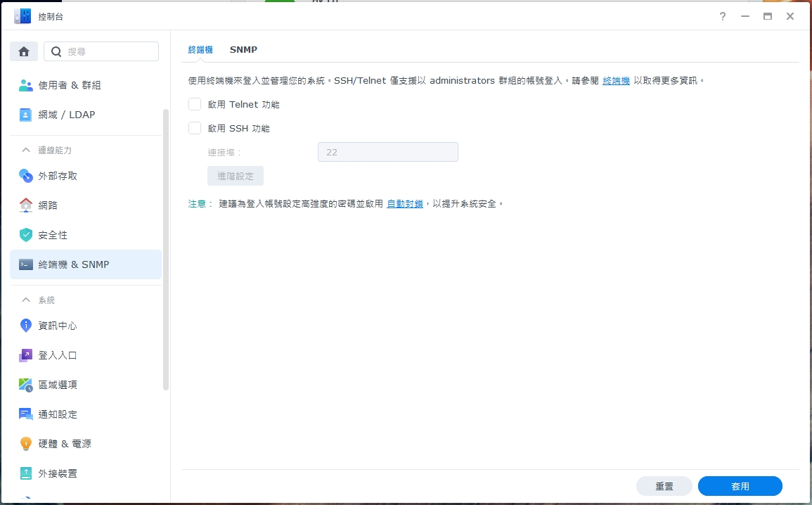
Task: Click the 進階設定 button
Action: (x=236, y=176)
